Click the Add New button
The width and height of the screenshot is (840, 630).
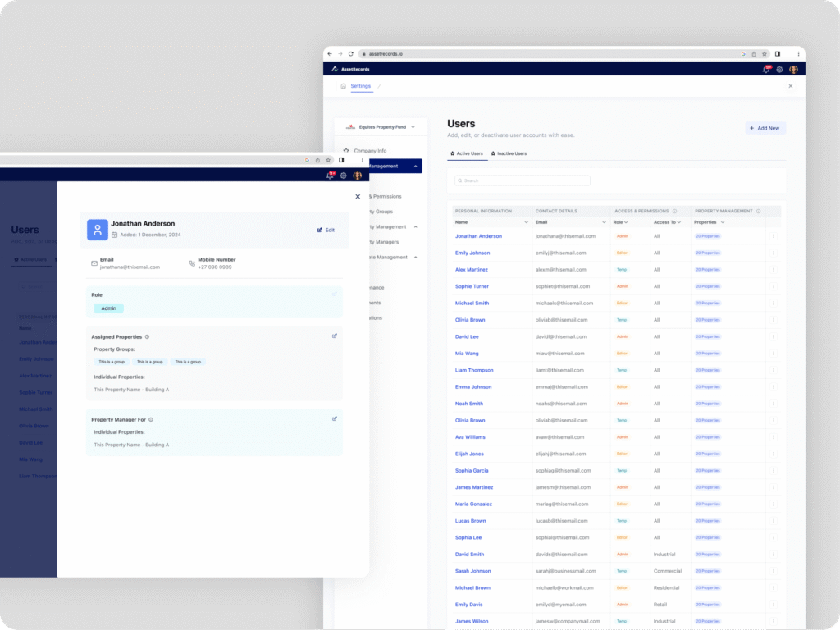point(765,128)
